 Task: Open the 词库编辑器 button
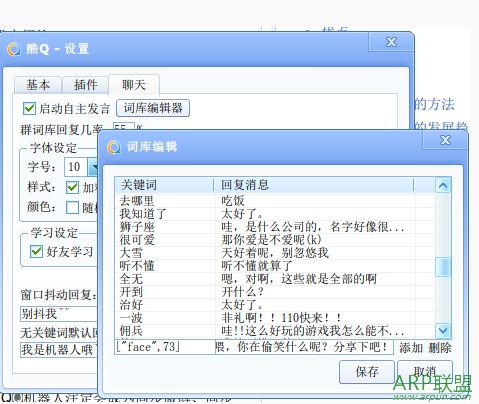point(153,108)
